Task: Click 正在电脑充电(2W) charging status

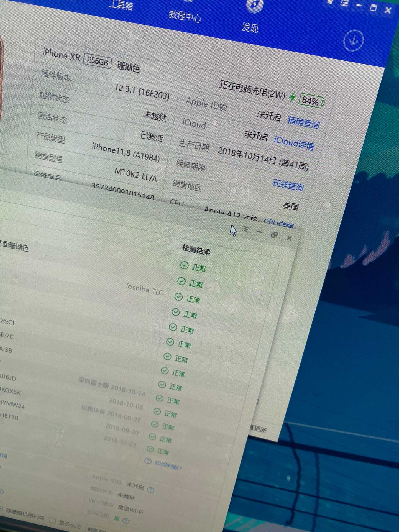Action: (252, 90)
